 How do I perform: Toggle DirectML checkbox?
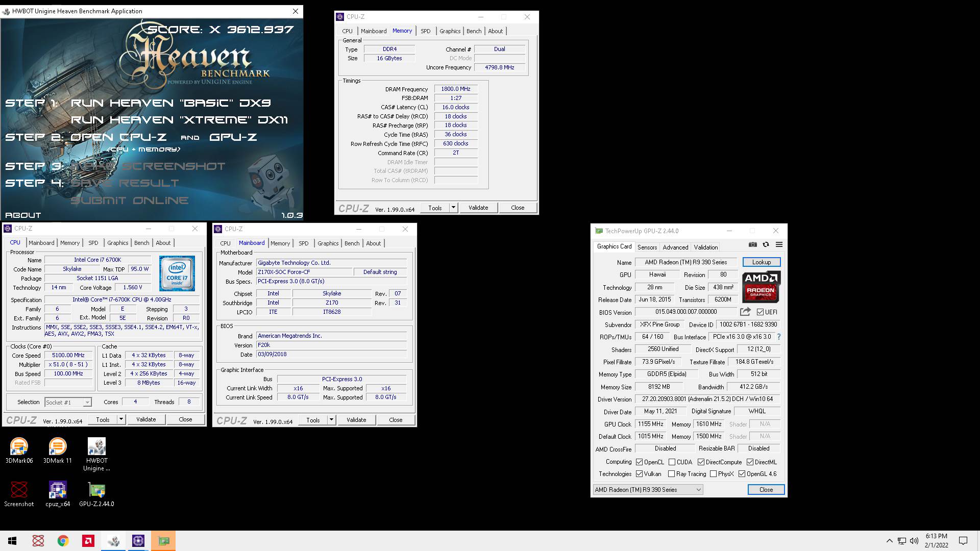[x=750, y=462]
